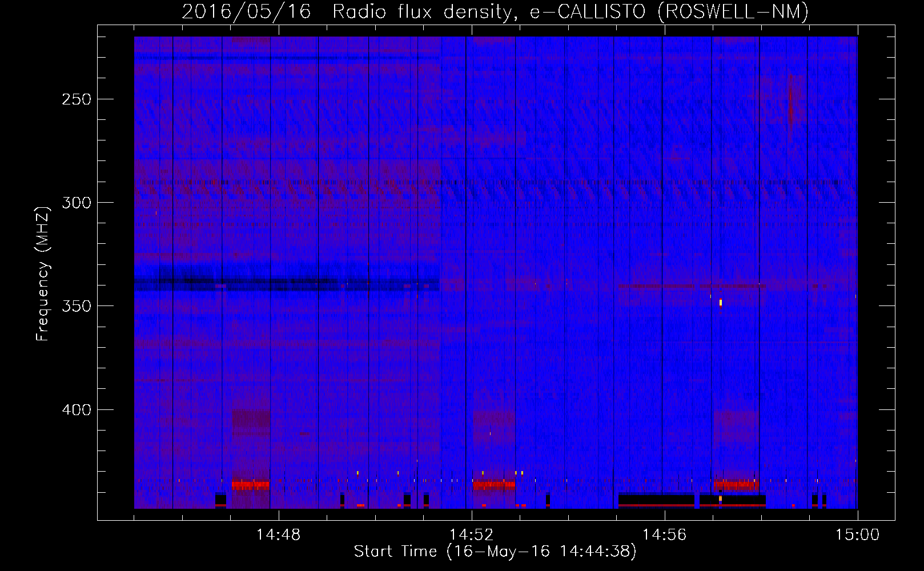Click the plot title 'Radio flux density, e-CALLISTO (ROSWELL-NM)'
This screenshot has height=571, width=924.
571,11
